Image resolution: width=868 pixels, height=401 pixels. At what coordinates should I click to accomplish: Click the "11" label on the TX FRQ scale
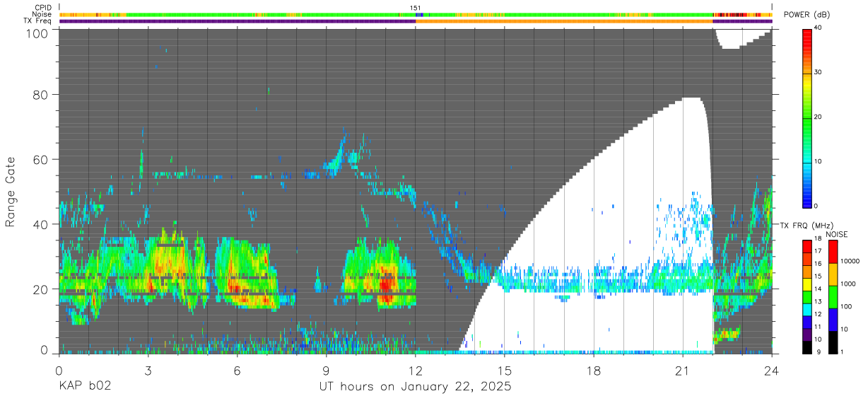[x=819, y=327]
